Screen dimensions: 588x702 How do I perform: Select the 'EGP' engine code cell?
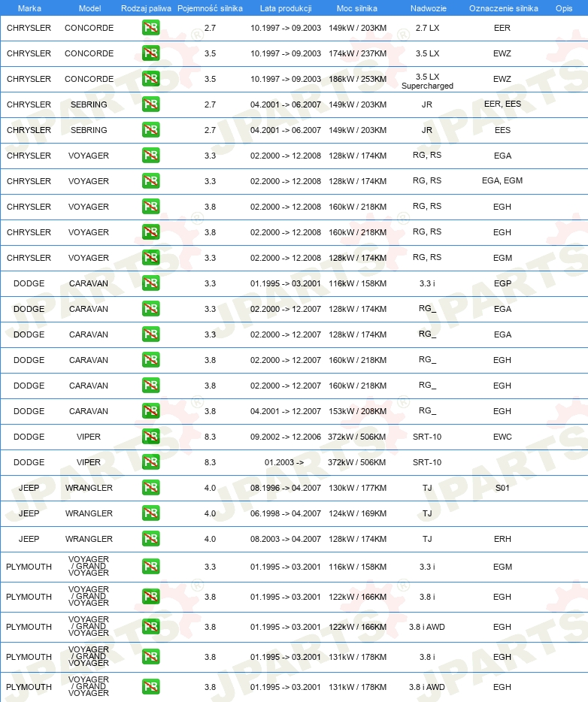[502, 283]
